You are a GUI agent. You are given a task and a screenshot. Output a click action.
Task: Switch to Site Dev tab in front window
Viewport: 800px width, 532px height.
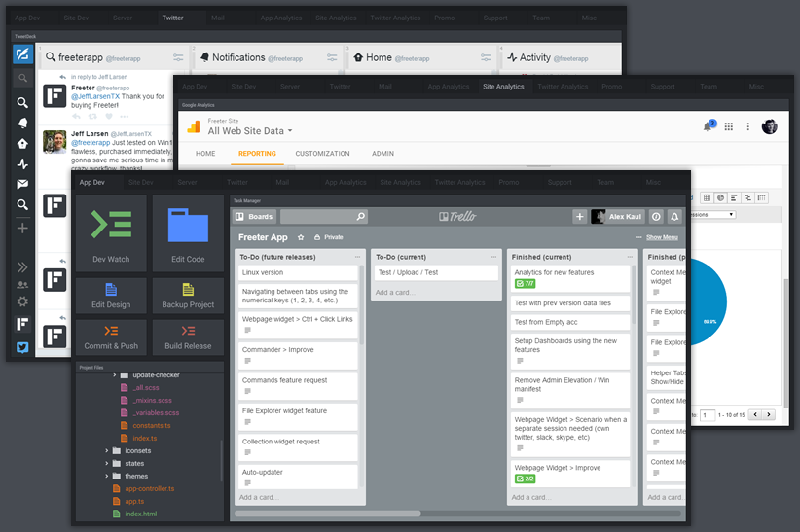141,182
